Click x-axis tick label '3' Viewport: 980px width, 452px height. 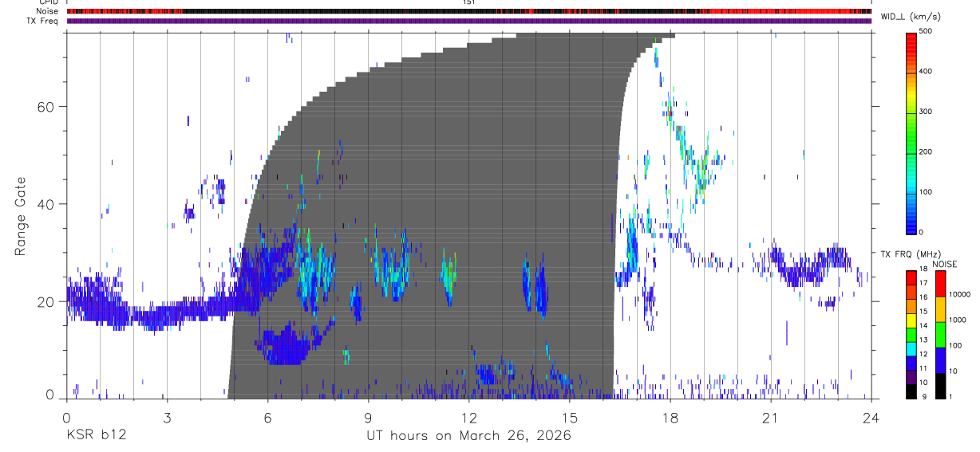pyautogui.click(x=167, y=417)
